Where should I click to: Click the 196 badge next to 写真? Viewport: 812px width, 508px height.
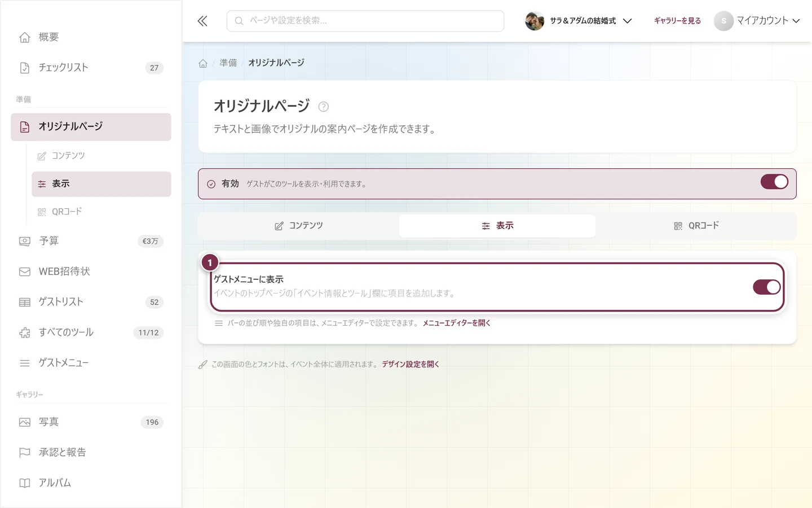pos(152,422)
